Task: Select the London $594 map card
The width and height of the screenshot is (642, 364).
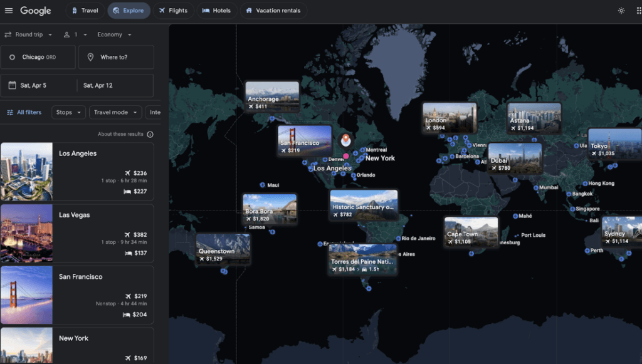Action: 450,118
